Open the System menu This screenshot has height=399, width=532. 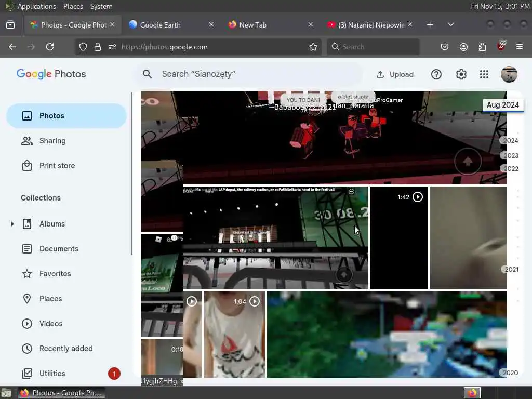click(x=101, y=6)
